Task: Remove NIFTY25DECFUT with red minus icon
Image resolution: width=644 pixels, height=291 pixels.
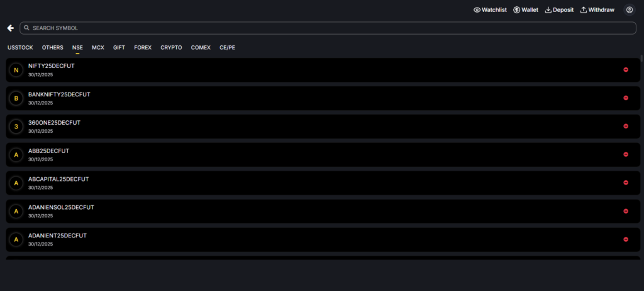Action: 626,70
